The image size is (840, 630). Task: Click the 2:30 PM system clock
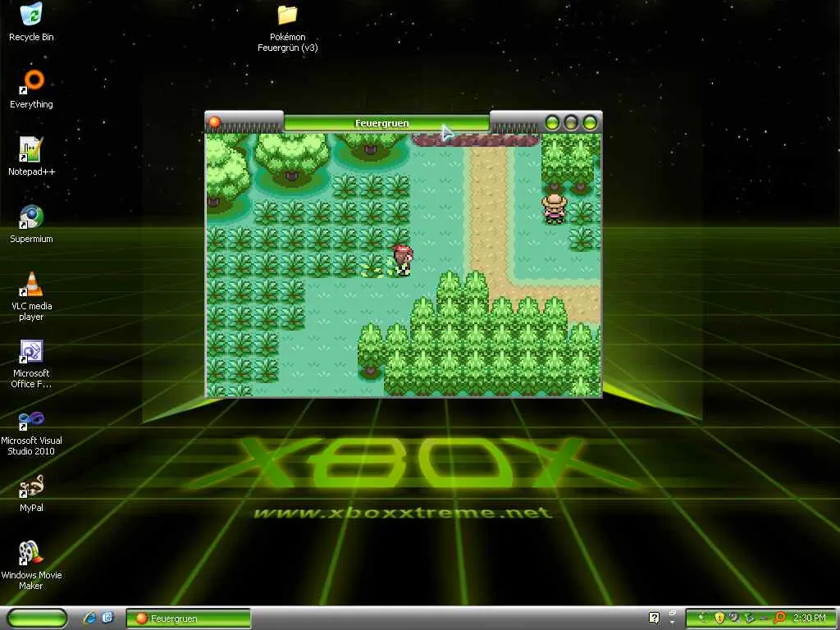[809, 618]
